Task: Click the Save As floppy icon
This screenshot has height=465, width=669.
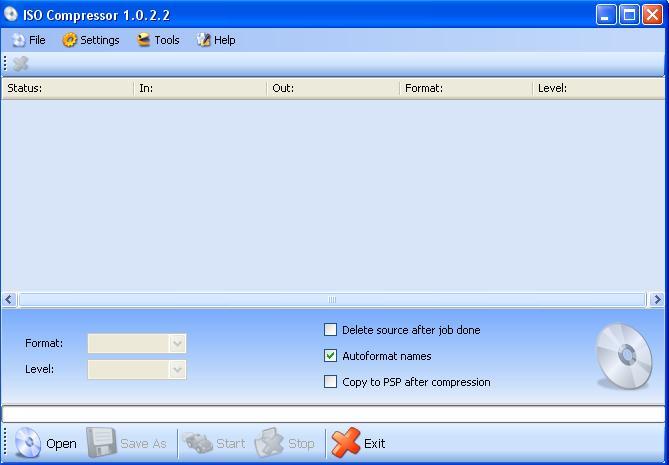Action: (x=101, y=442)
